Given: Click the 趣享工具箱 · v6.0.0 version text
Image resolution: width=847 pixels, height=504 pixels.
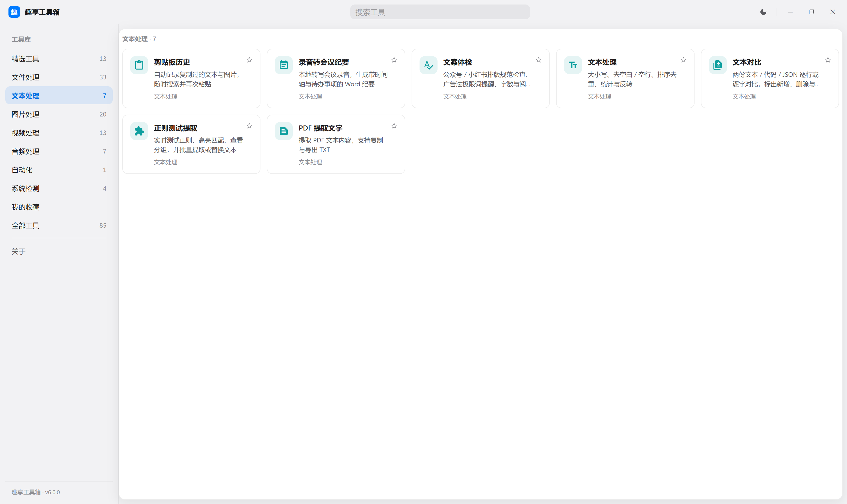Looking at the screenshot, I should pos(36,492).
